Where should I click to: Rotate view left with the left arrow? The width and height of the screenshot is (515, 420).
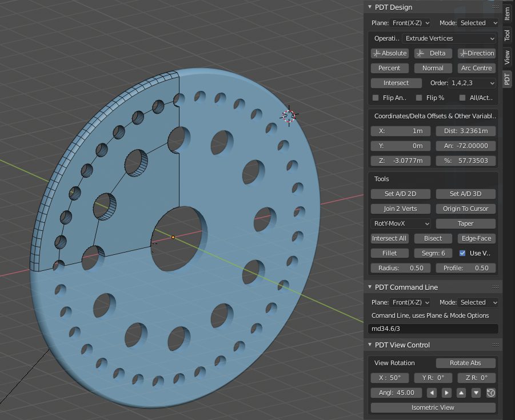(x=432, y=393)
